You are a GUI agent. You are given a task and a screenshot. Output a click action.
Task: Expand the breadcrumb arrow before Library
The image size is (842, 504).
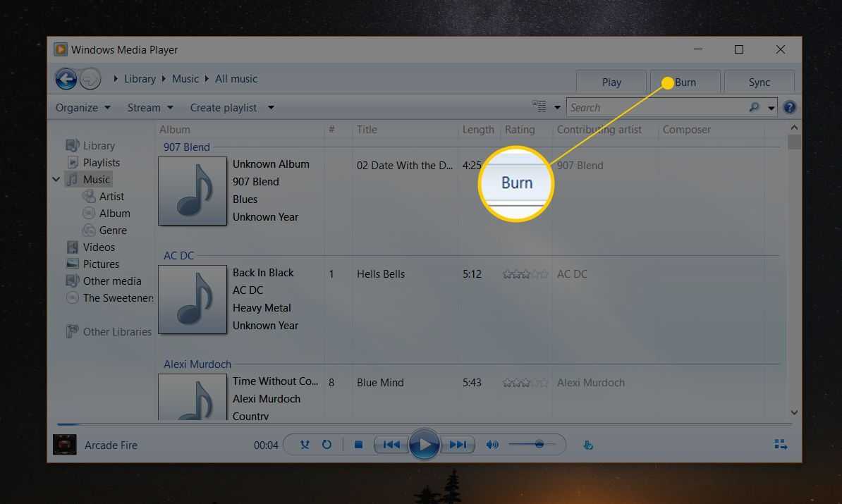[116, 79]
